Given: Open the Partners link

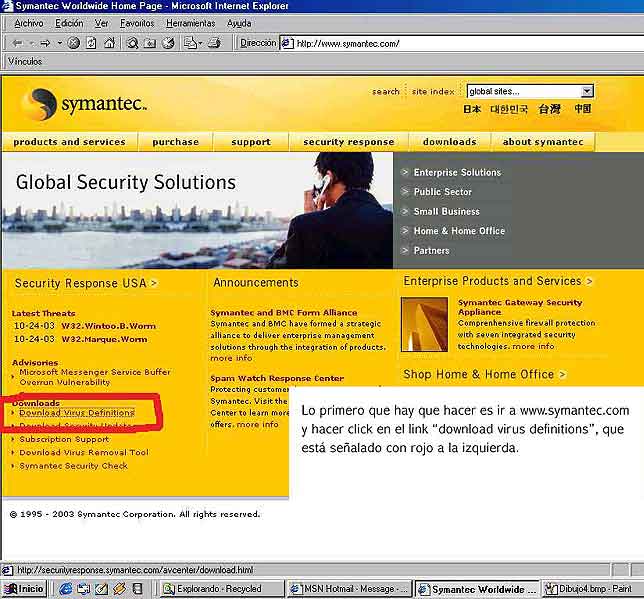Looking at the screenshot, I should click(431, 251).
